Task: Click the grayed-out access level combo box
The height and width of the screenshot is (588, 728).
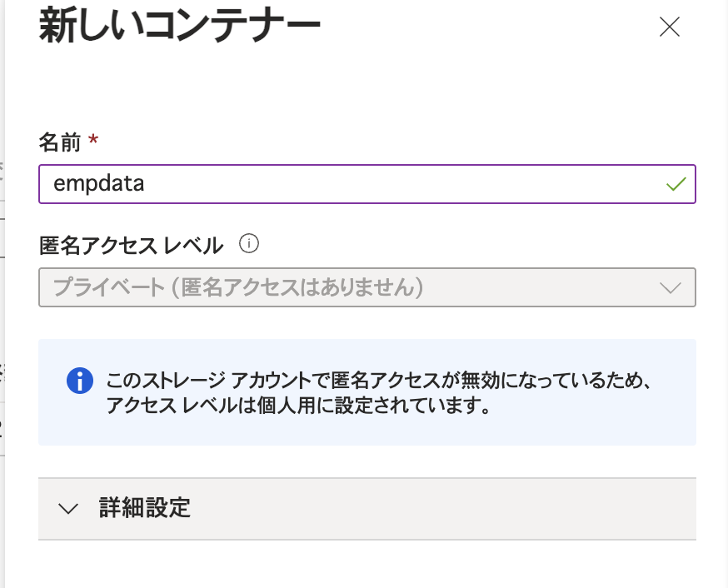Action: [366, 287]
